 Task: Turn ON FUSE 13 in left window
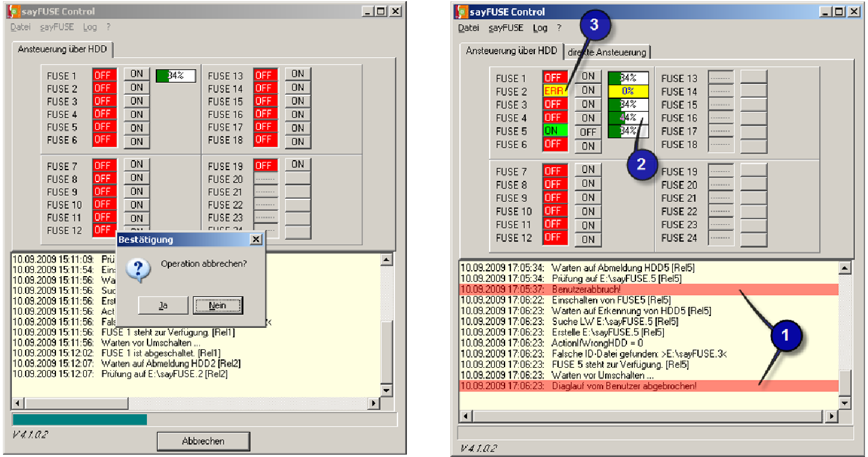tap(297, 74)
